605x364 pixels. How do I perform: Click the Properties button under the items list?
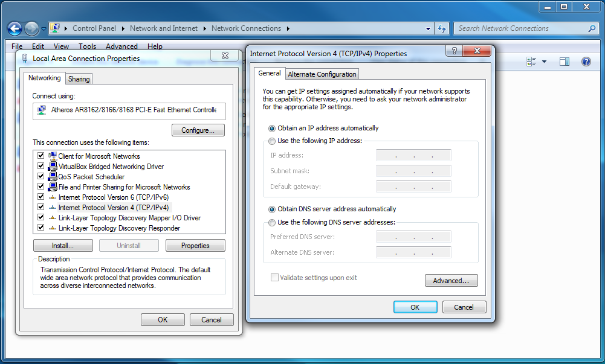[195, 245]
